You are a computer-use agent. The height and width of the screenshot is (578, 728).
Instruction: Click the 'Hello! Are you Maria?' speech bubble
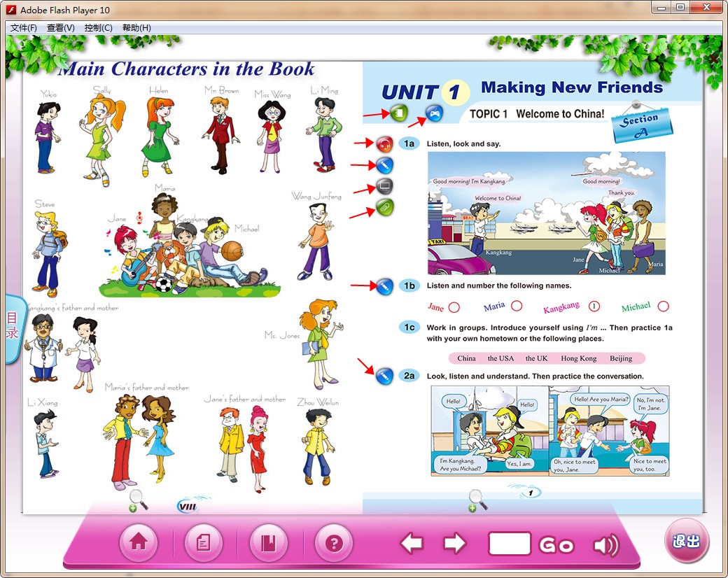[601, 400]
